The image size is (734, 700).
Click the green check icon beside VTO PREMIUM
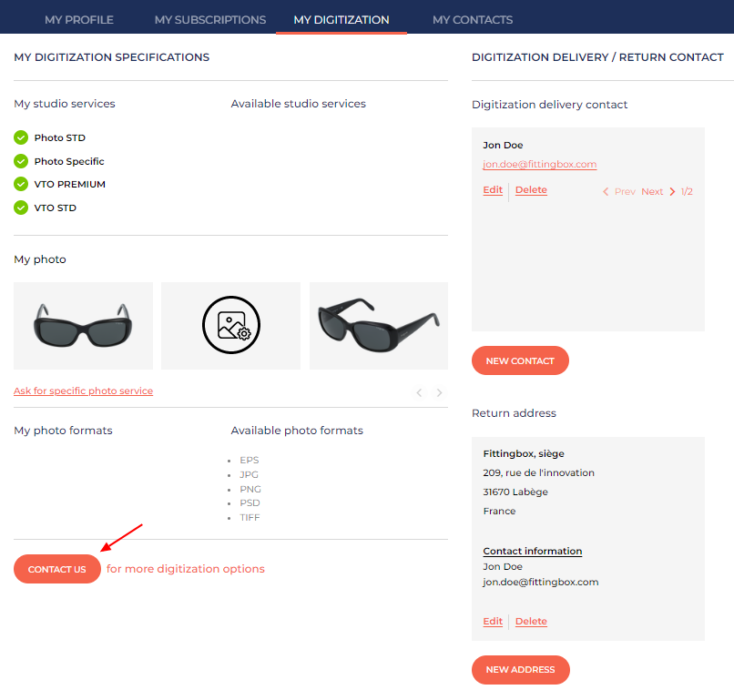[x=21, y=184]
